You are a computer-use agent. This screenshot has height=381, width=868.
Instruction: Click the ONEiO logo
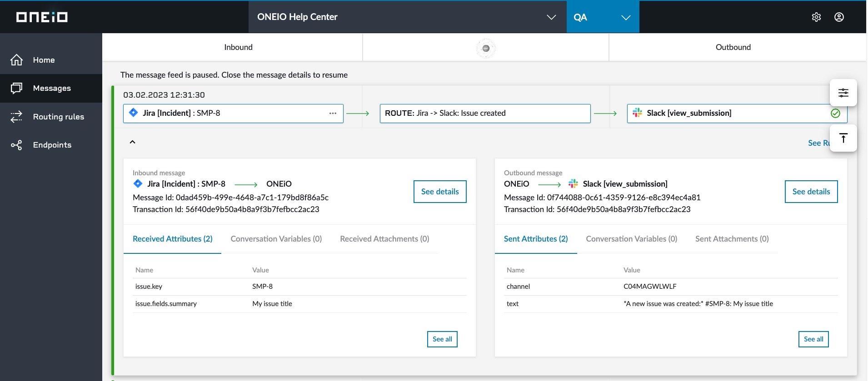(42, 17)
